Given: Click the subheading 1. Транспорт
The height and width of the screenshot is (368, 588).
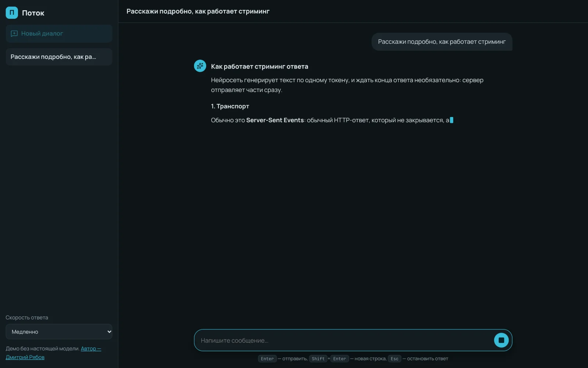Looking at the screenshot, I should [230, 106].
